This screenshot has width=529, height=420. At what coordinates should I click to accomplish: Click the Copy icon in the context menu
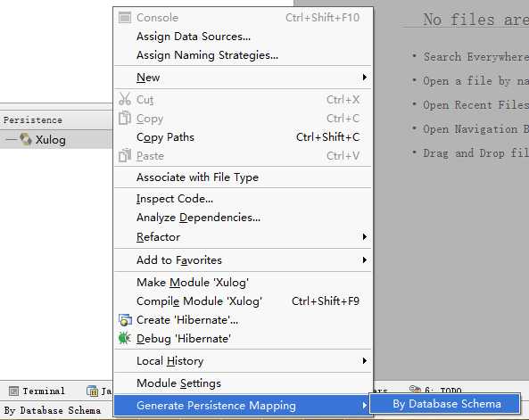(x=125, y=118)
